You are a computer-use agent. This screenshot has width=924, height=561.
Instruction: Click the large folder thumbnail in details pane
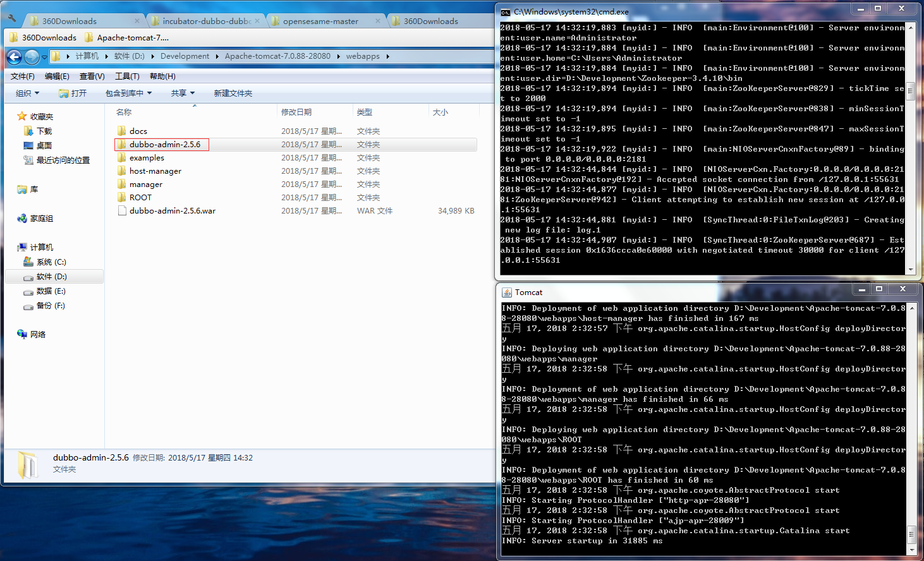coord(27,465)
